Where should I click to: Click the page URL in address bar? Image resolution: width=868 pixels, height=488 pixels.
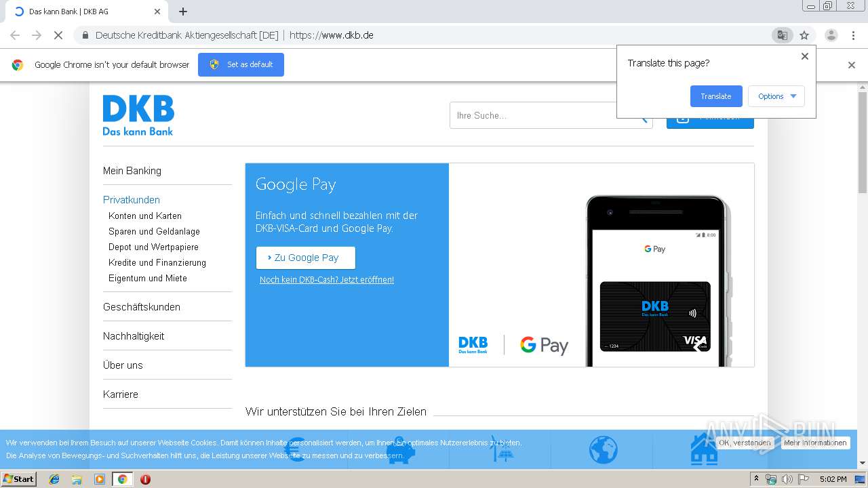pyautogui.click(x=332, y=35)
